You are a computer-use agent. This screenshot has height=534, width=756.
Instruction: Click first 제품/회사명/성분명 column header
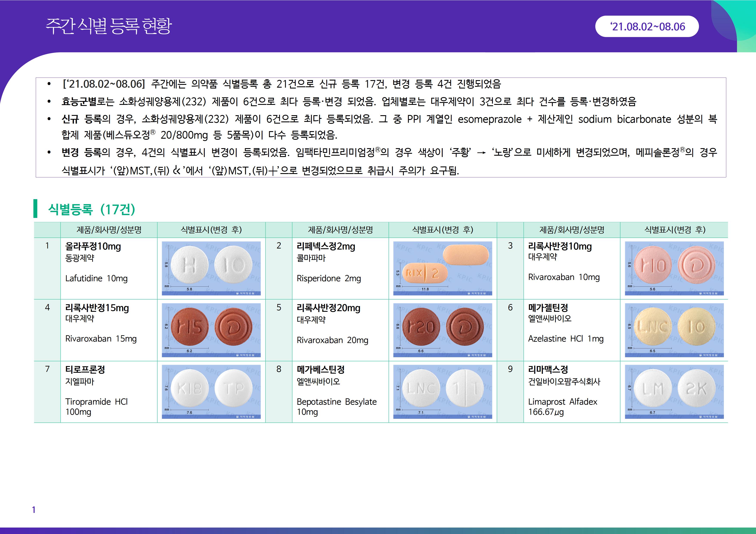(x=109, y=230)
